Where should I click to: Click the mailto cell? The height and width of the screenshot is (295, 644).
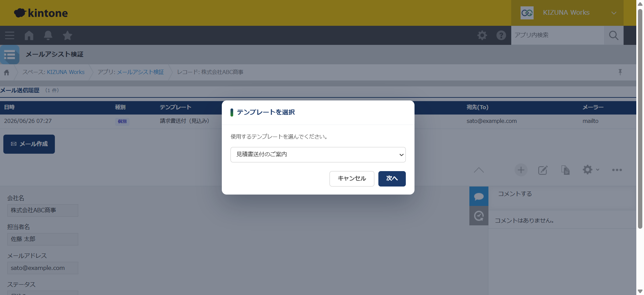click(590, 121)
